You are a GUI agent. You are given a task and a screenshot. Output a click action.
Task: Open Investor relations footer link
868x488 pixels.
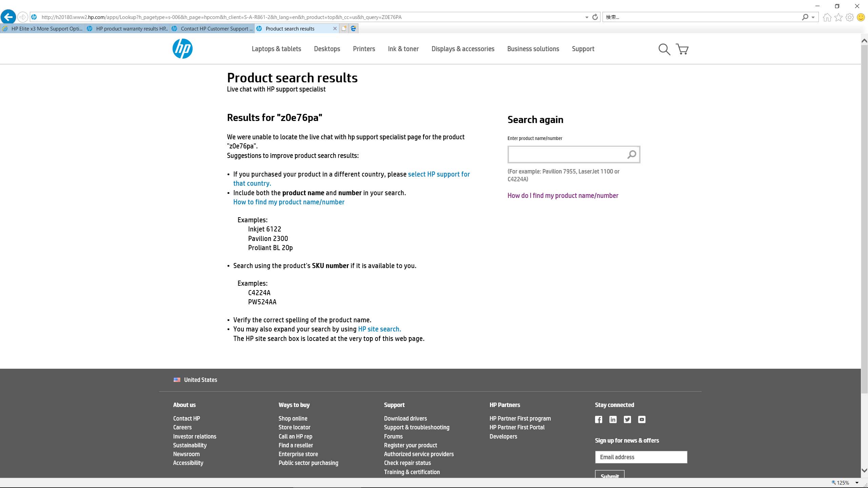tap(195, 436)
